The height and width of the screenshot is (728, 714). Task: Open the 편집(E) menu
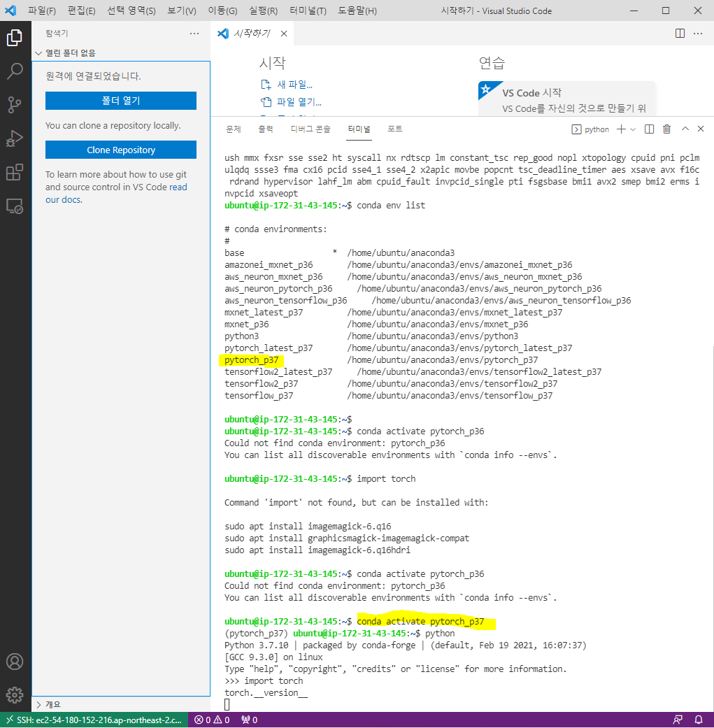click(81, 10)
